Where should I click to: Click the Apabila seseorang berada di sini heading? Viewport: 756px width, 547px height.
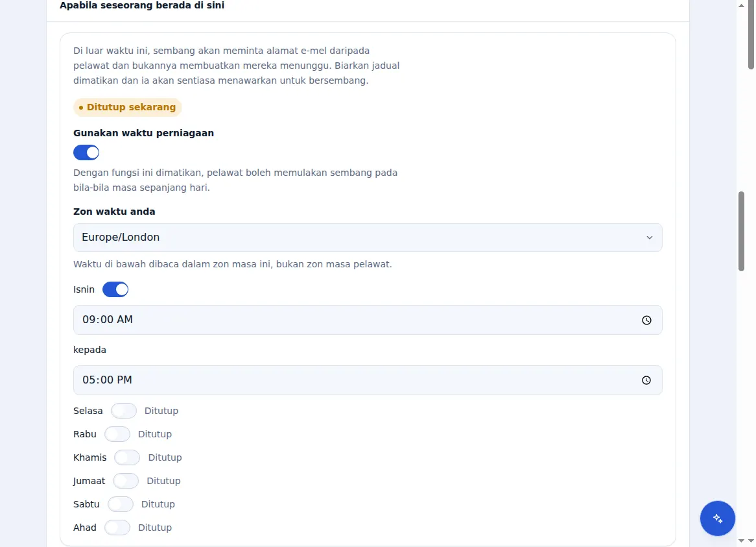click(x=142, y=5)
